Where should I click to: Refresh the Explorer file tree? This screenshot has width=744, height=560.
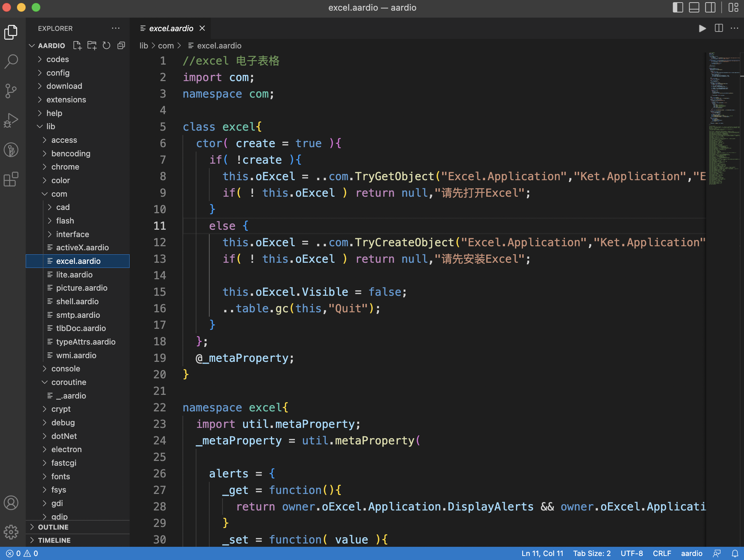pos(106,46)
